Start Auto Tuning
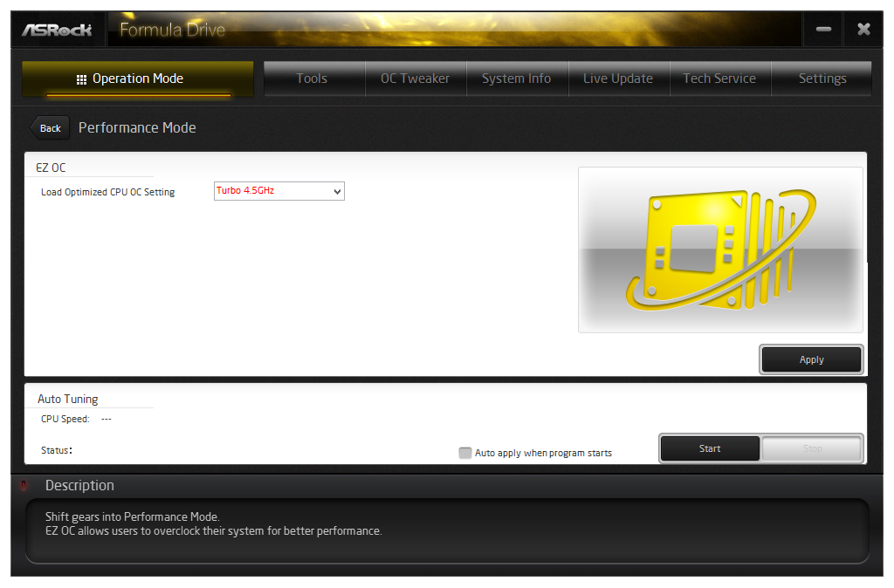Screen dimensions: 894x588 tap(710, 448)
